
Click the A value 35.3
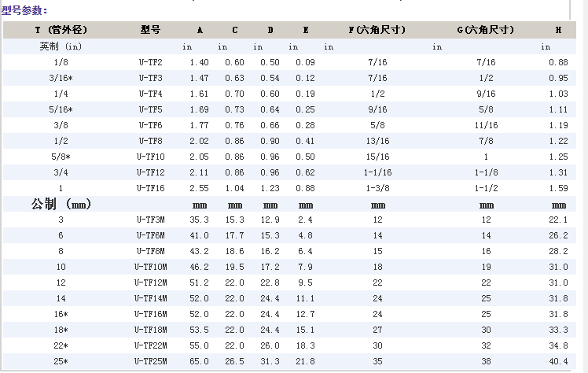pyautogui.click(x=199, y=220)
